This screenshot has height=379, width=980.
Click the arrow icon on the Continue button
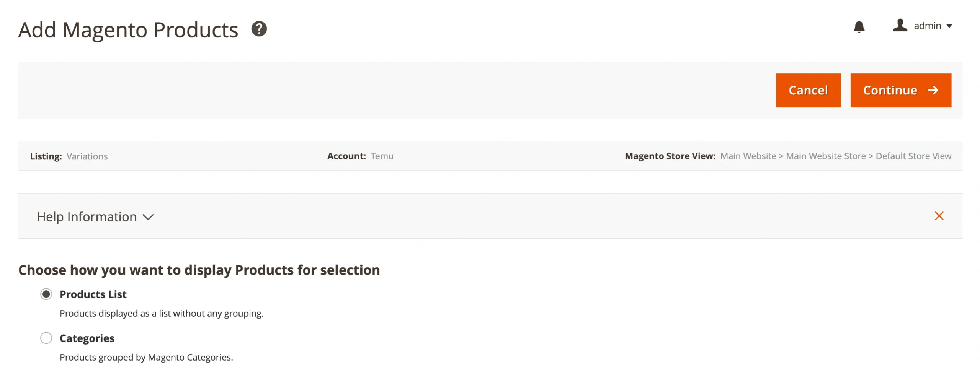click(x=933, y=90)
